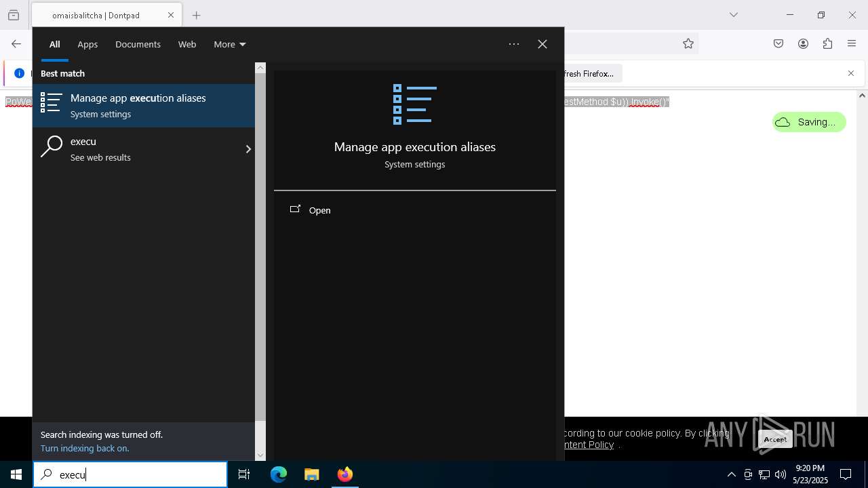Accept the cookie policy
868x488 pixels.
(x=775, y=439)
